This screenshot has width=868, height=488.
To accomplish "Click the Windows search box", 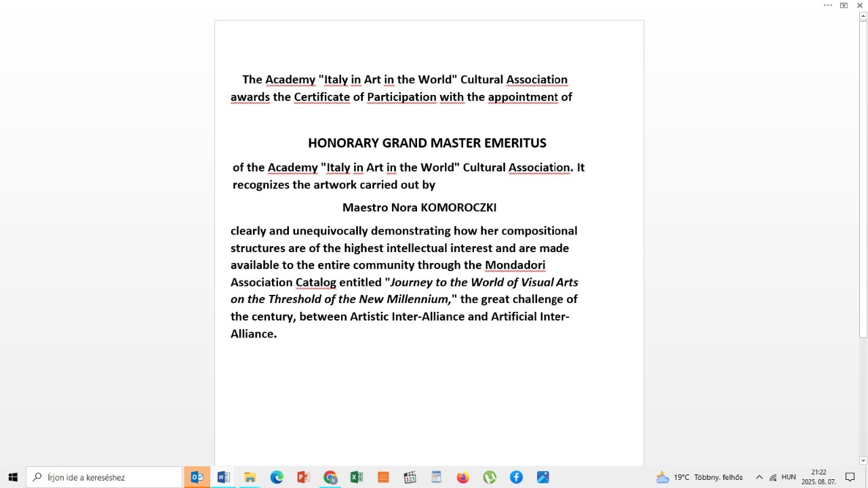I will [x=105, y=477].
